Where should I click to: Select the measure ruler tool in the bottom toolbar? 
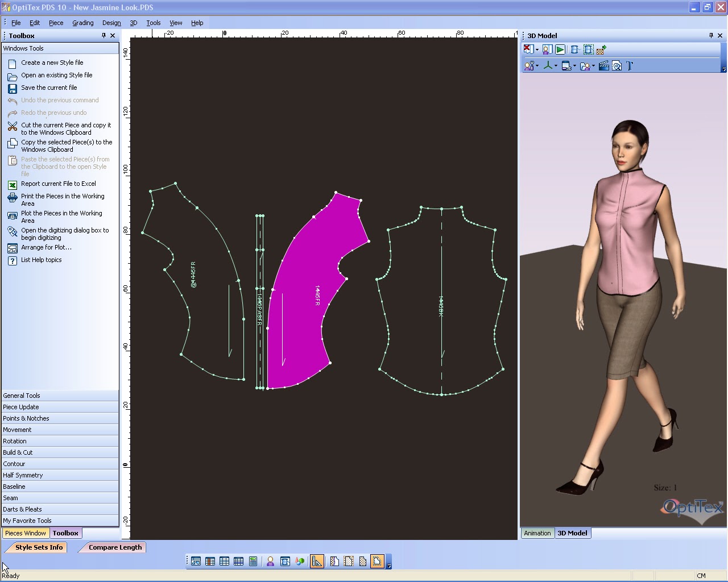pos(317,561)
